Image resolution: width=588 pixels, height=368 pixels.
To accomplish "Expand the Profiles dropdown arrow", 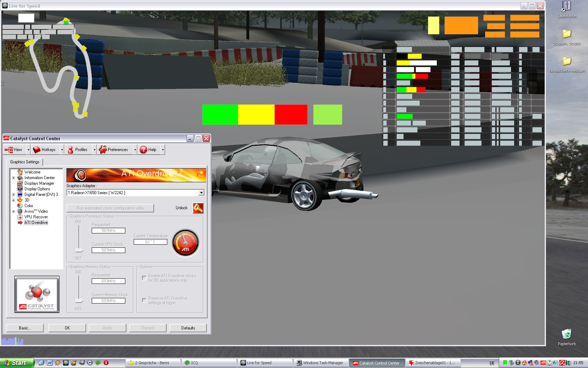I will point(94,150).
